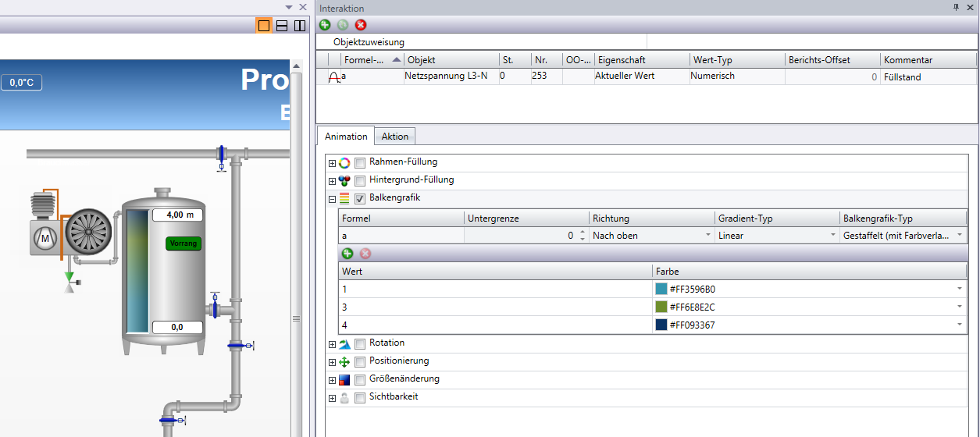Click the Vorrang green button on tank
980x437 pixels.
184,243
